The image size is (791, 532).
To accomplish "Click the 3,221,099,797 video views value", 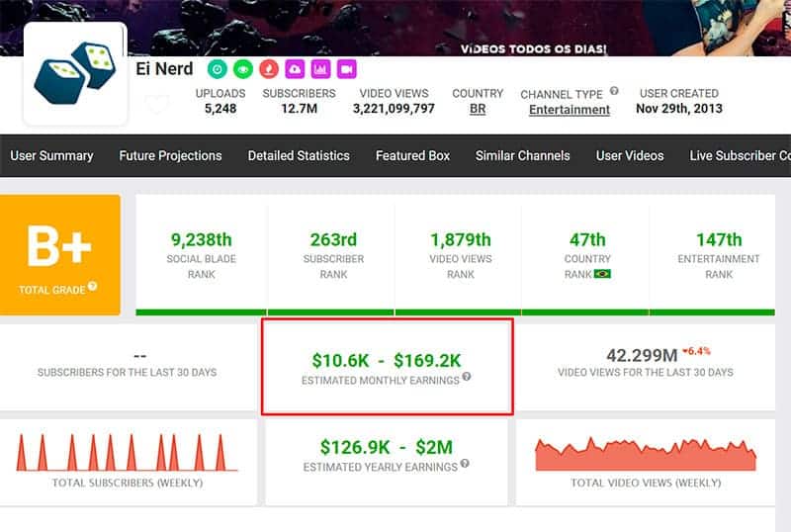I will [x=394, y=109].
